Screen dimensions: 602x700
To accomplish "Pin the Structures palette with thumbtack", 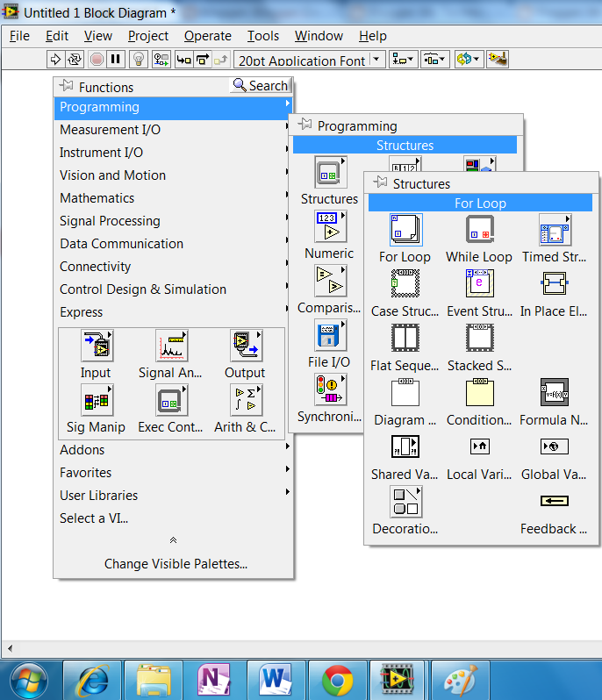I will (380, 182).
